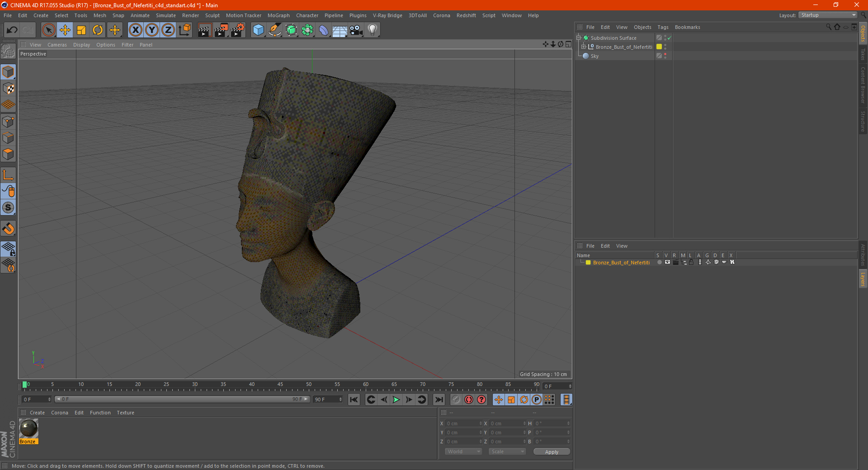Viewport: 868px width, 470px height.
Task: Click the Apply button
Action: point(552,451)
